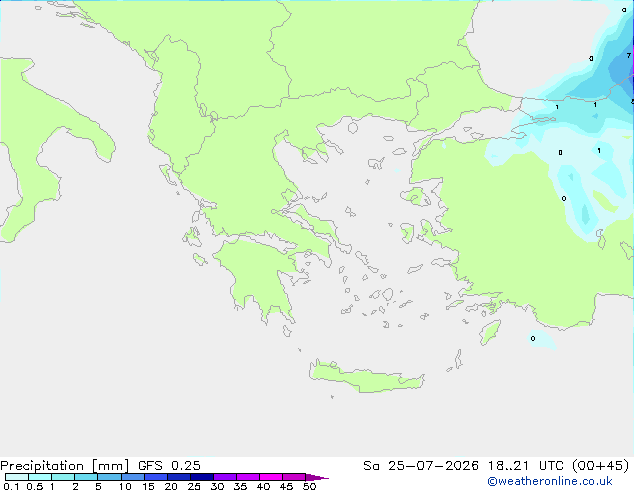This screenshot has height=490, width=634.
Task: Click the 35–40 mm legend swatch
Action: coord(247,477)
